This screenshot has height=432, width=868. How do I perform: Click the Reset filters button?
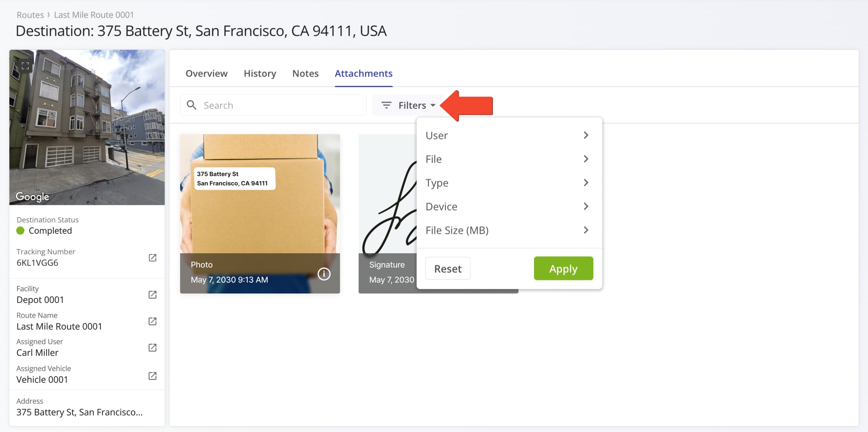tap(448, 269)
